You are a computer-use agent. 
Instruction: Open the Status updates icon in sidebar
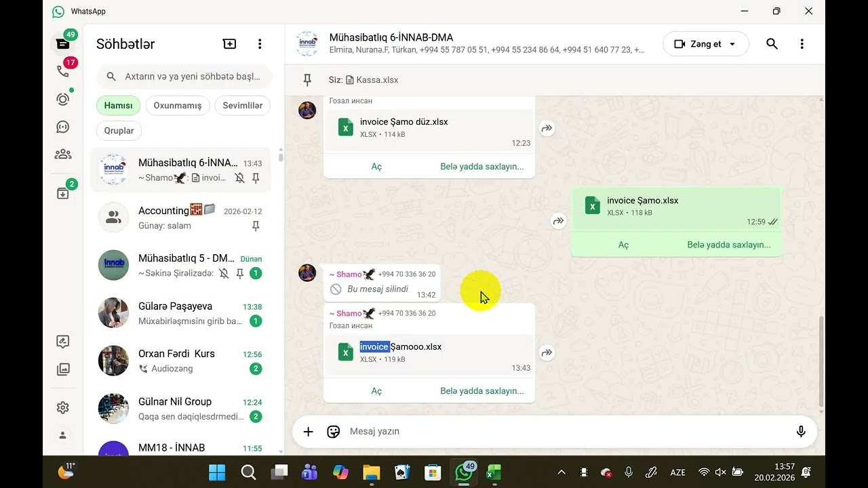63,99
